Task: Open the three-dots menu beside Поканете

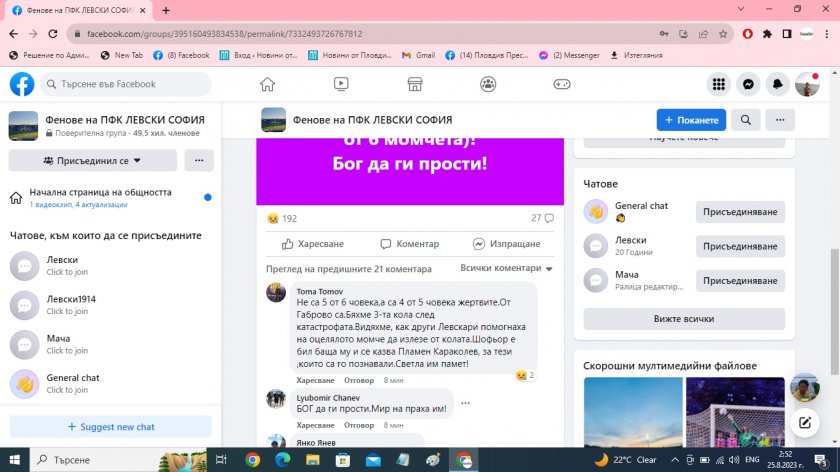Action: click(780, 120)
